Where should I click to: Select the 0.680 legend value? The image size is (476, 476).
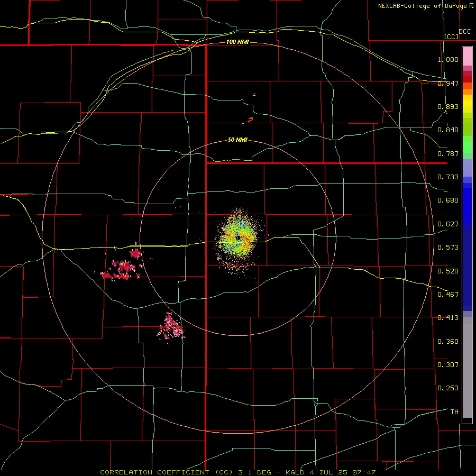click(448, 200)
